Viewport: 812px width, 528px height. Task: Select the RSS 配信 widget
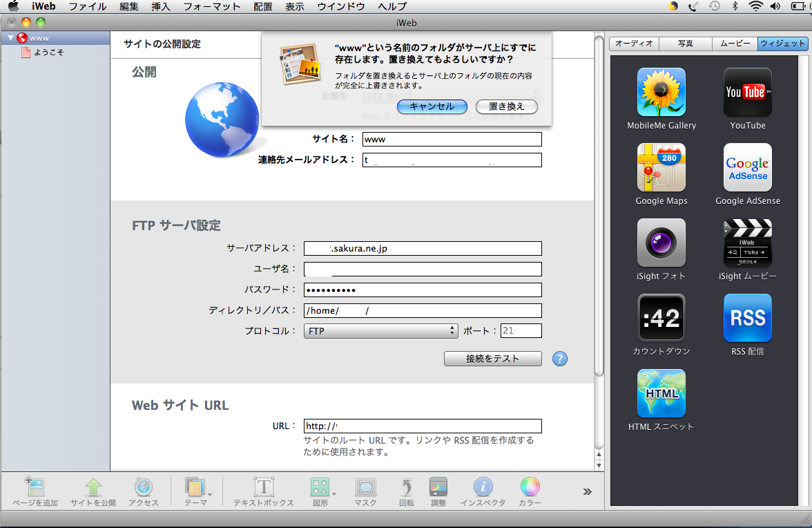tap(748, 319)
